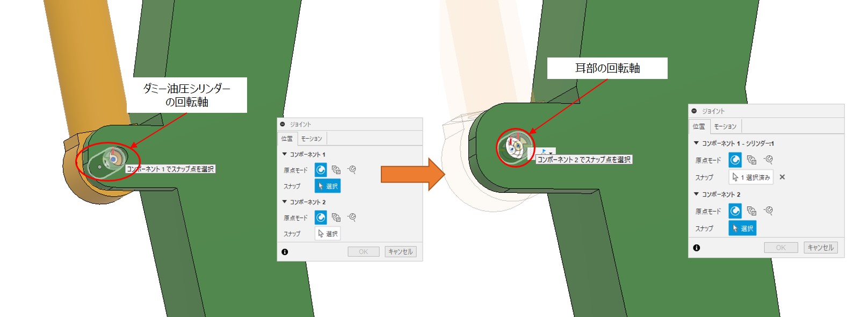Pick two-edge-intersection origin mode for コンポーネント 2, left dialog
Viewport: 868px width, 317px height.
[x=352, y=217]
